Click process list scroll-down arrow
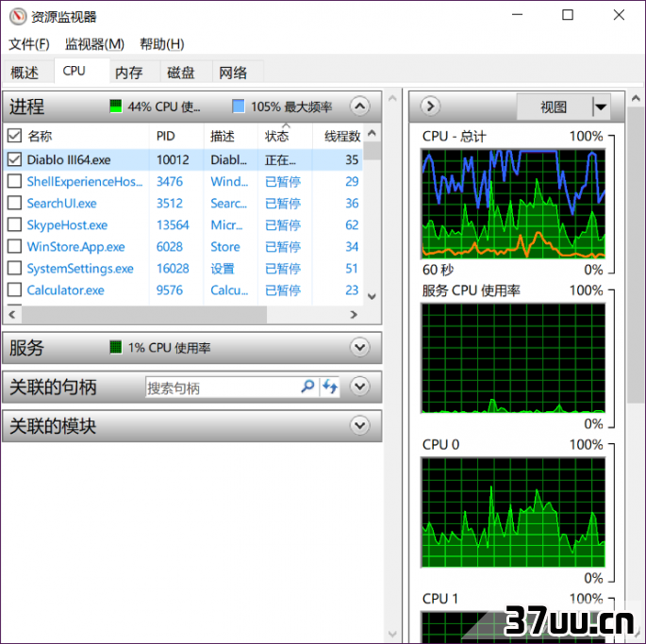The image size is (646, 644). 372,296
